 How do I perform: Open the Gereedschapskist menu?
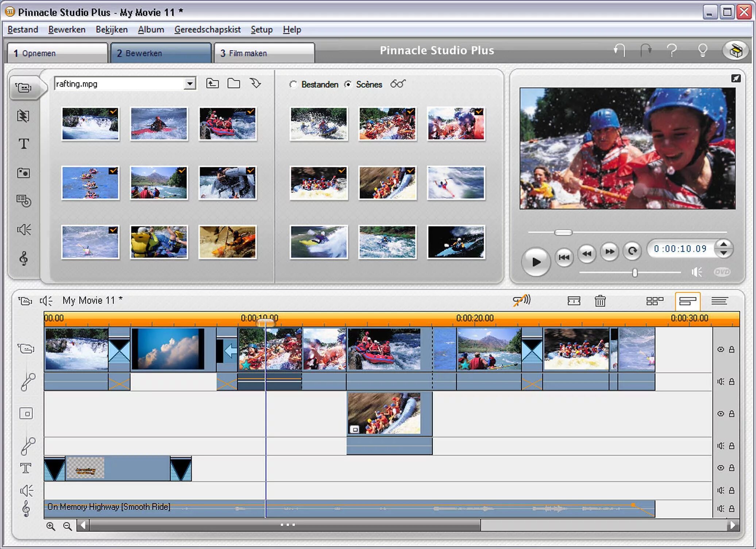click(x=207, y=30)
